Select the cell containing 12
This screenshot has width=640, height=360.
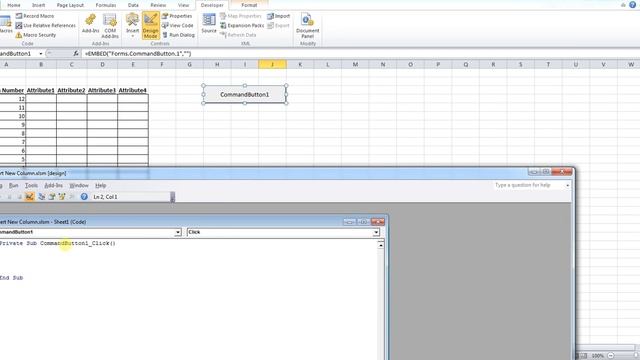13,99
